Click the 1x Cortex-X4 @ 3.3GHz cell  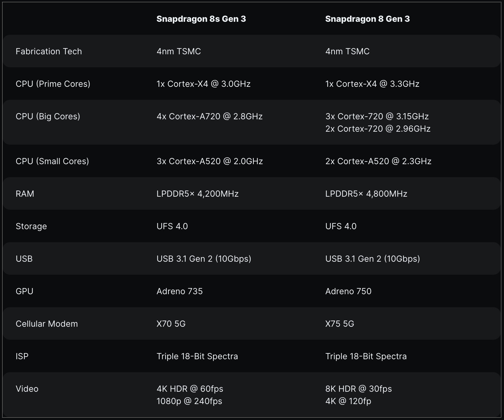(x=372, y=84)
